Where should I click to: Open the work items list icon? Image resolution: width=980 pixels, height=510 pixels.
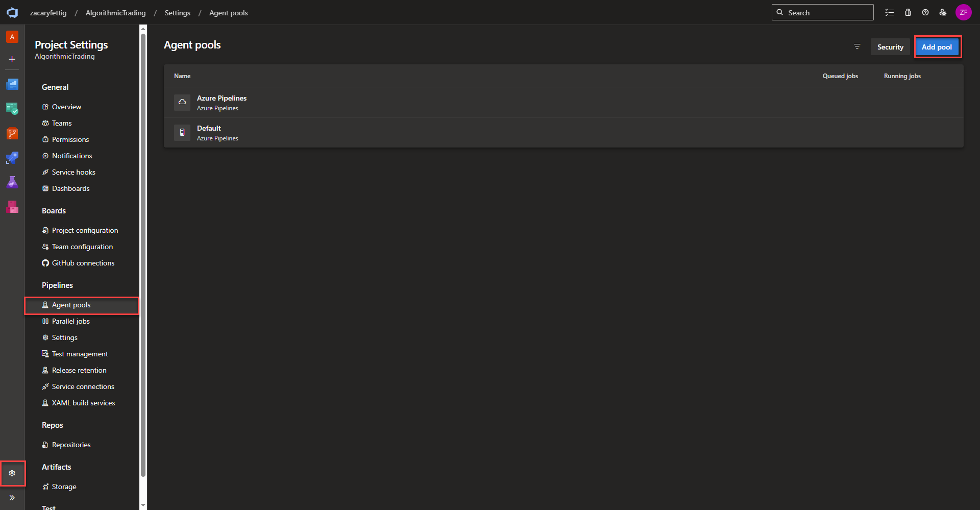coord(890,13)
